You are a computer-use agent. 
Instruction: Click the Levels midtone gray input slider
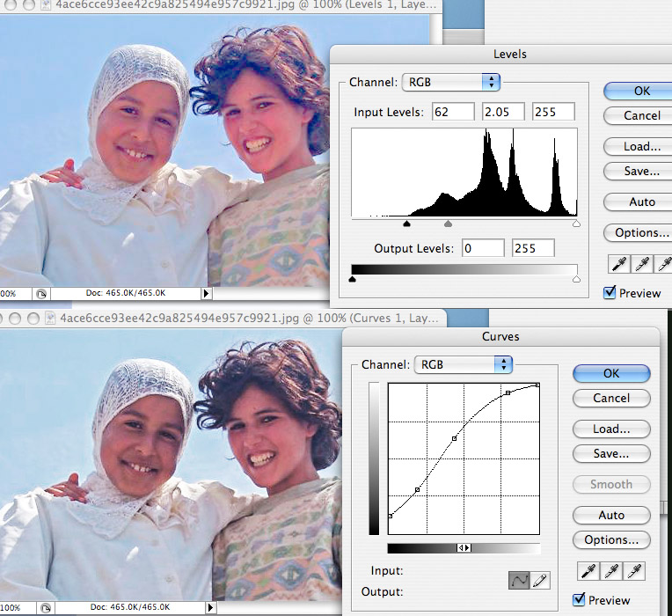pos(448,224)
